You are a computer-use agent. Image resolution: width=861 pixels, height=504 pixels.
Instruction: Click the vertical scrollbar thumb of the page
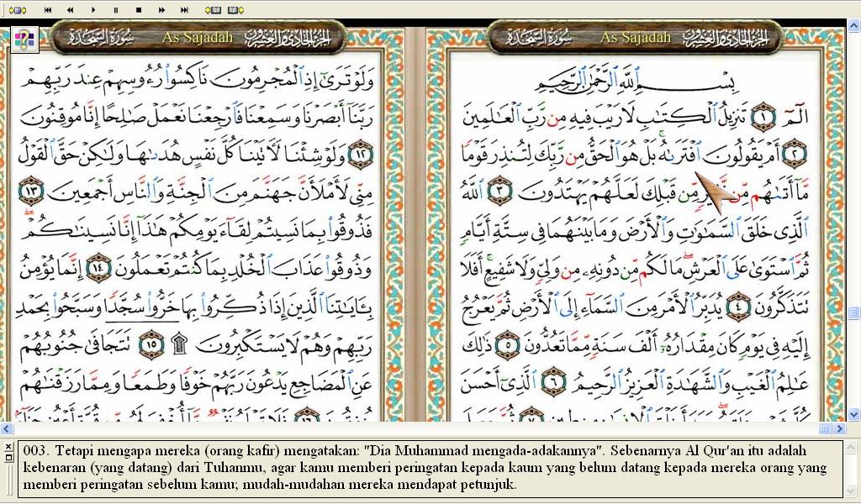pos(853,312)
